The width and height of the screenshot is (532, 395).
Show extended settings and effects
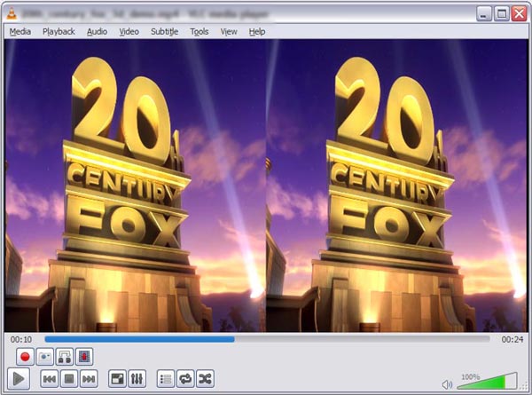click(x=137, y=379)
